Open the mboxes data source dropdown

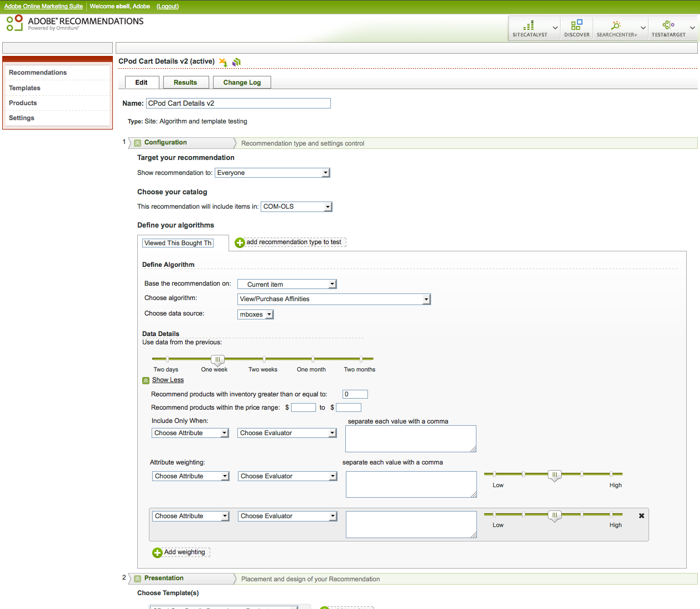click(256, 314)
